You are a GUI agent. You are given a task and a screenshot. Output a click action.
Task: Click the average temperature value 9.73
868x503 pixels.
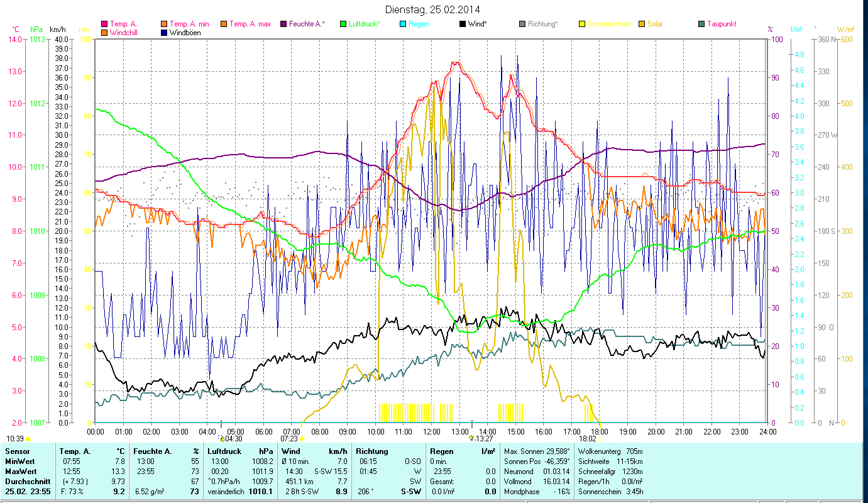[x=118, y=482]
